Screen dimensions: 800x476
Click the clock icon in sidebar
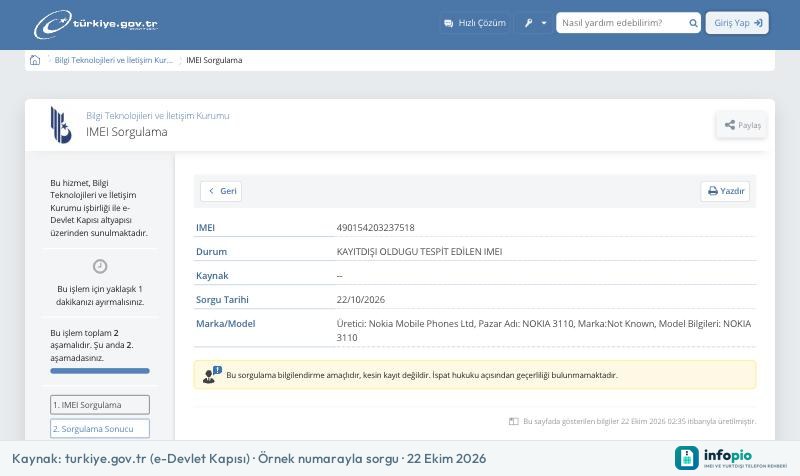[x=100, y=266]
